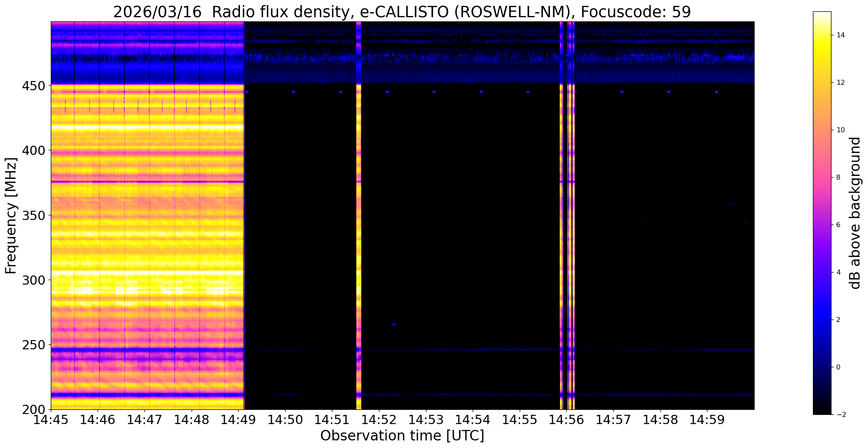
Task: Click the 14:47 time tick label
Action: 145,420
